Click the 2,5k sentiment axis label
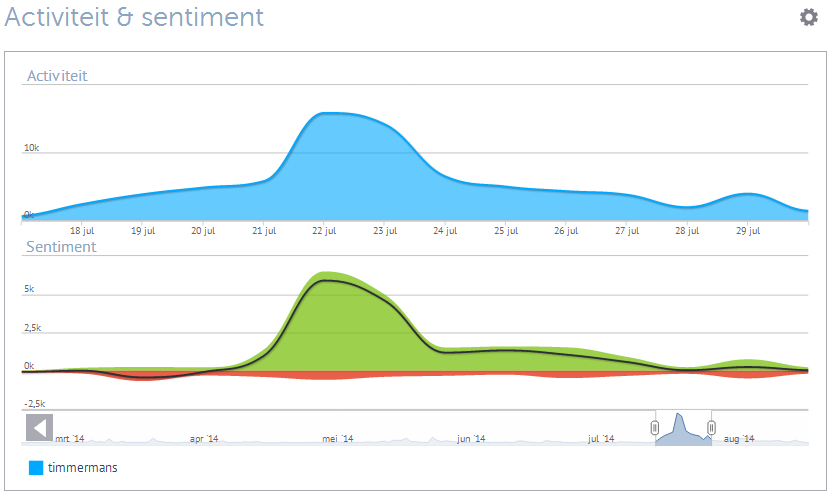Viewport: 829px width, 494px height. tap(32, 328)
